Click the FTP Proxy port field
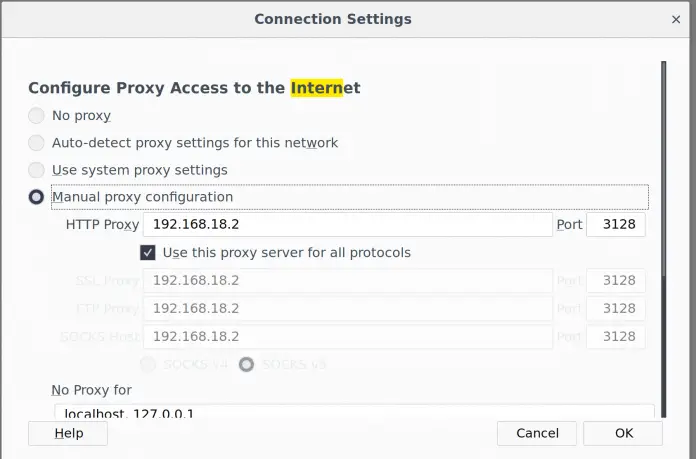The width and height of the screenshot is (696, 459). (x=616, y=309)
